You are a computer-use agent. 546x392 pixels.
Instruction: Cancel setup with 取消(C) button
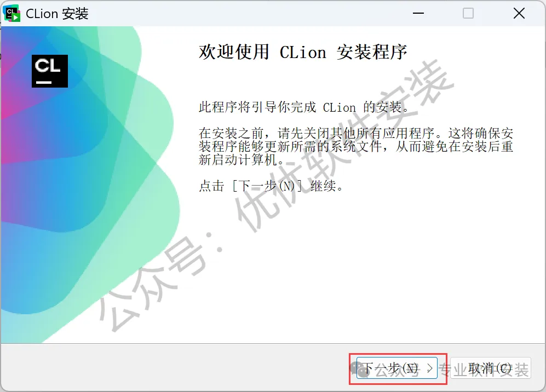tap(490, 368)
